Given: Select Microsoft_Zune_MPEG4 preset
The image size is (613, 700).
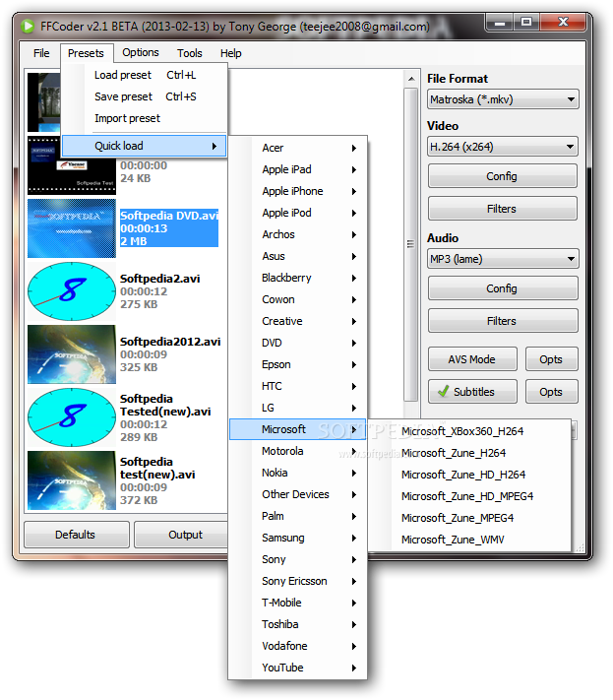Looking at the screenshot, I should coord(469,518).
